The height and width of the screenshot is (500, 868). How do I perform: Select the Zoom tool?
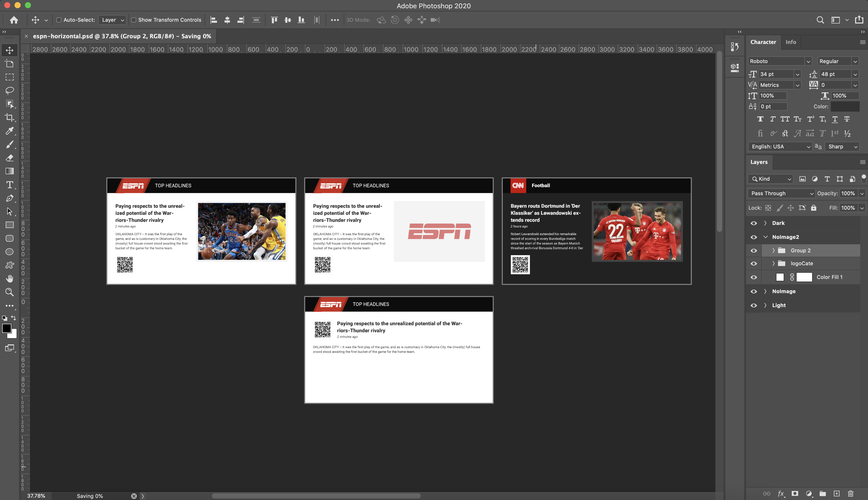9,292
